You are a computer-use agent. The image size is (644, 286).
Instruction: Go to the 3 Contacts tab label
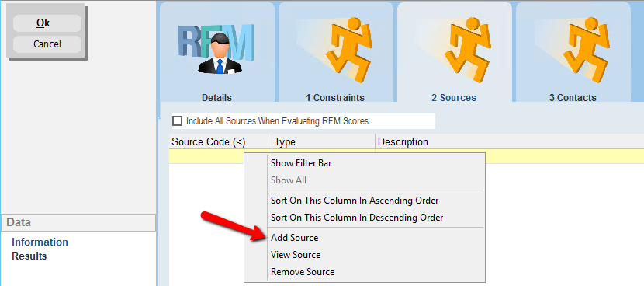coord(573,98)
